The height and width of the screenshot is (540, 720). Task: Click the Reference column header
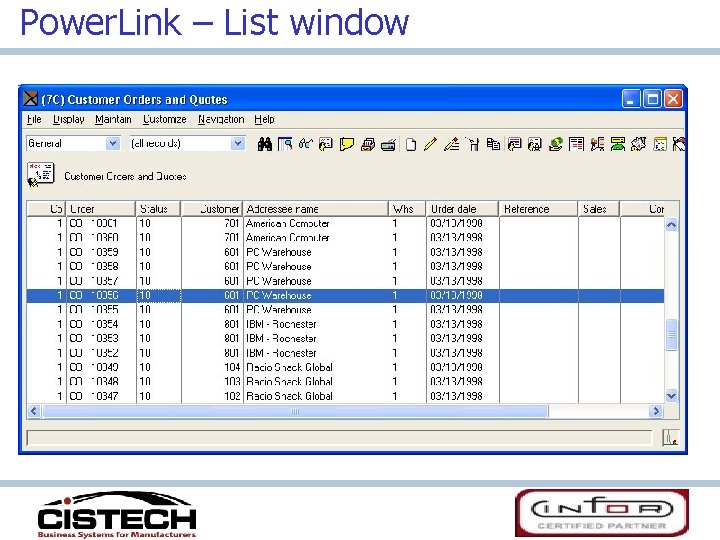(538, 209)
